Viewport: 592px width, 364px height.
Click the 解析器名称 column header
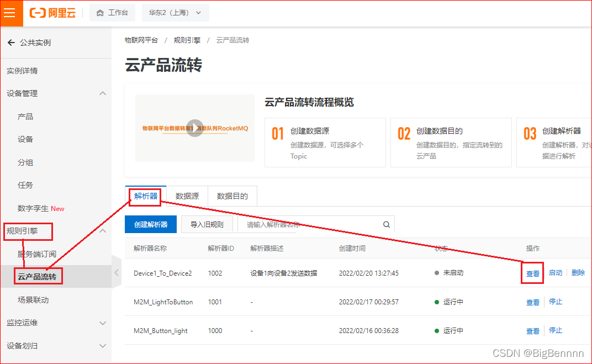150,248
